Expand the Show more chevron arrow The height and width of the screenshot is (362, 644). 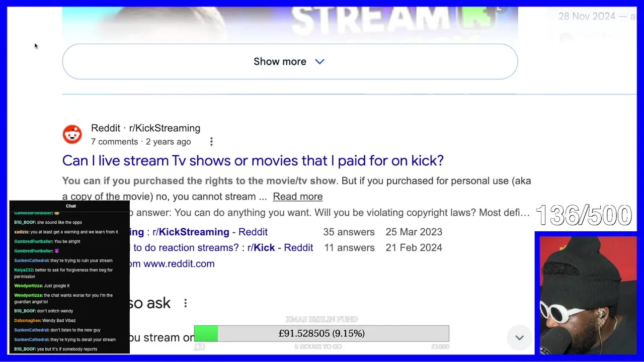[320, 61]
